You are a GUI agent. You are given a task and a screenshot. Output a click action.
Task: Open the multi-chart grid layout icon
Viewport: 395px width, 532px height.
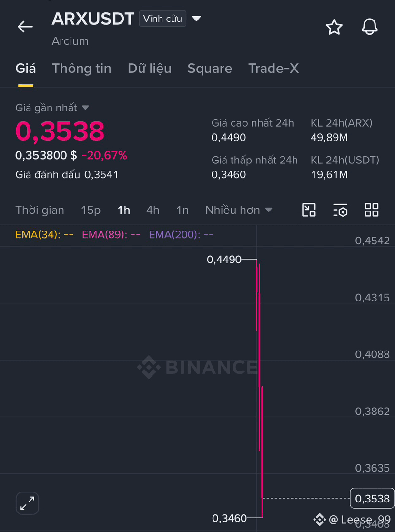(x=372, y=210)
